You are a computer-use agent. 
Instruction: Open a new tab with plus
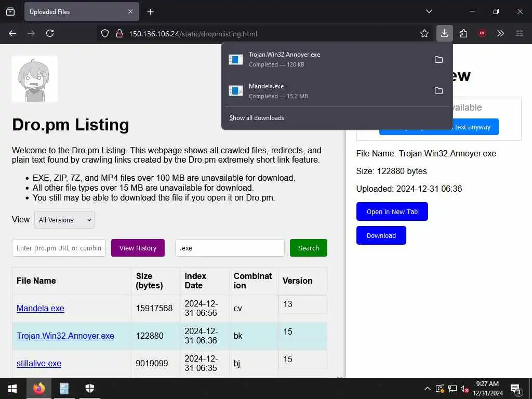pyautogui.click(x=150, y=12)
